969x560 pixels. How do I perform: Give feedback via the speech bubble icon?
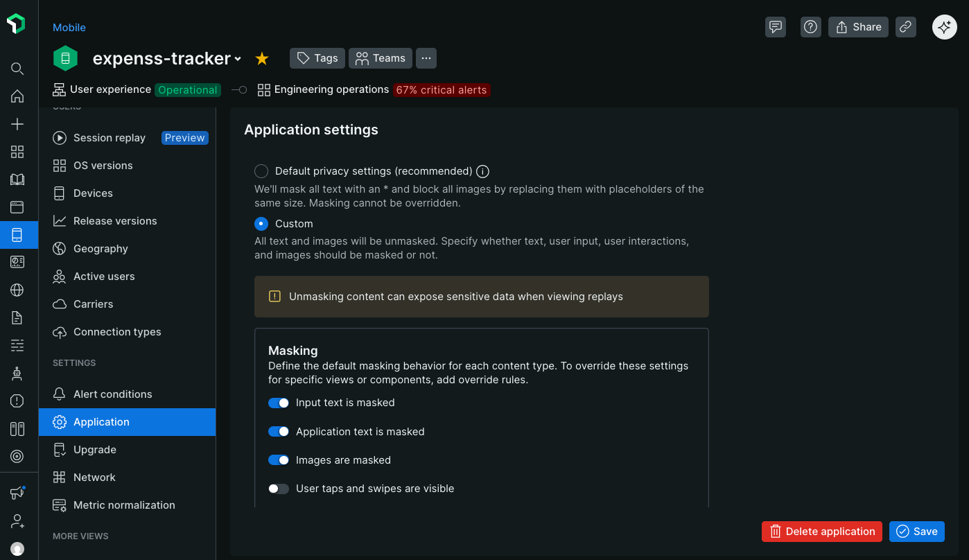(776, 27)
